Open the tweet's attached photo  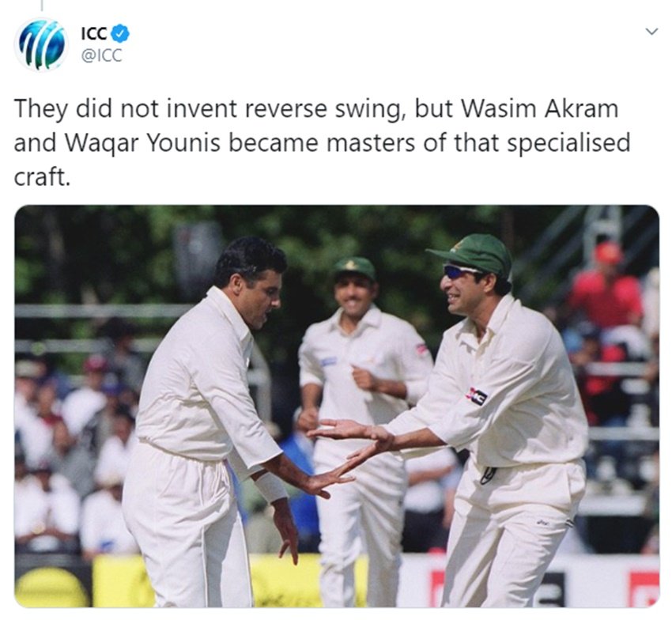coord(337,406)
